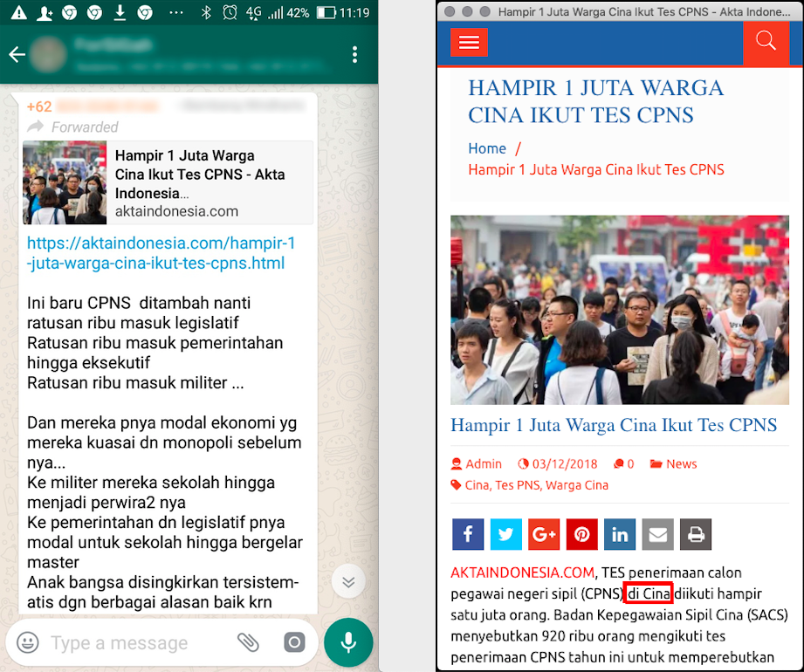
Task: Type in the message input field
Action: pyautogui.click(x=131, y=643)
